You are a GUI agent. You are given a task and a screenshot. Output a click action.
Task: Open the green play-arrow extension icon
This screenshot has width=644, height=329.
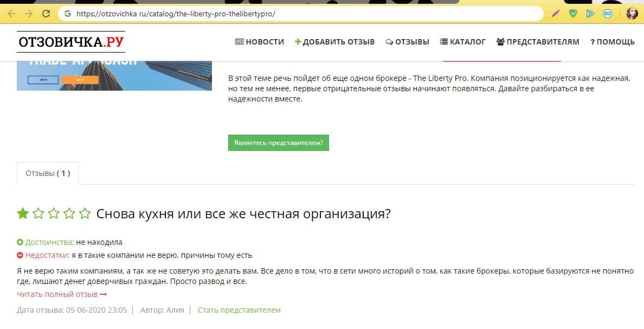coord(590,14)
